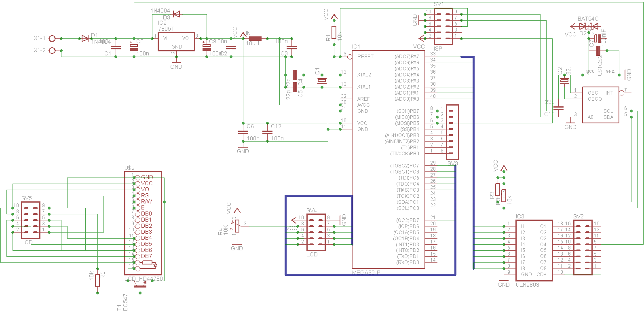Click the BAT54C diode label
Screen dimensions: 644x313
click(x=588, y=19)
